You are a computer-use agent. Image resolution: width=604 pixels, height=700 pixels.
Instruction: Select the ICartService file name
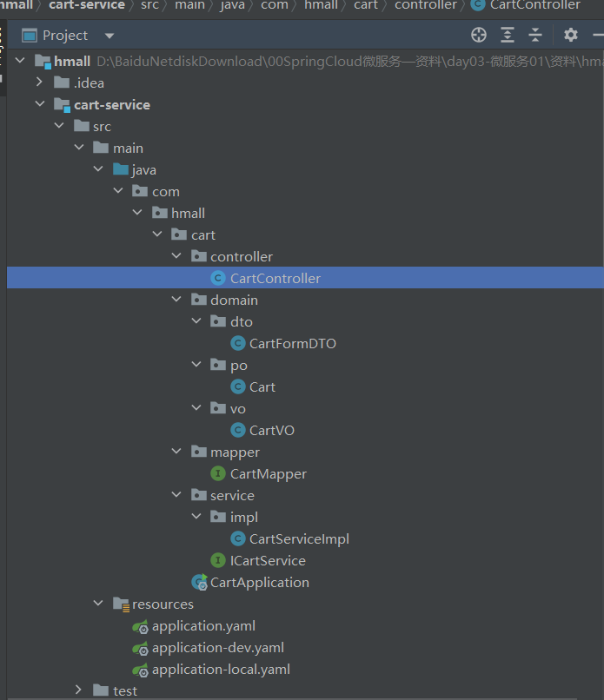[x=268, y=560]
